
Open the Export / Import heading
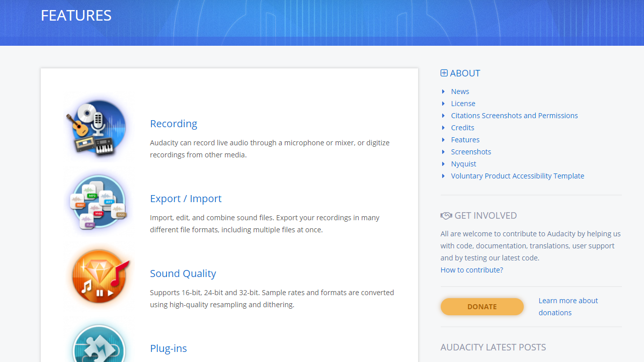point(186,199)
